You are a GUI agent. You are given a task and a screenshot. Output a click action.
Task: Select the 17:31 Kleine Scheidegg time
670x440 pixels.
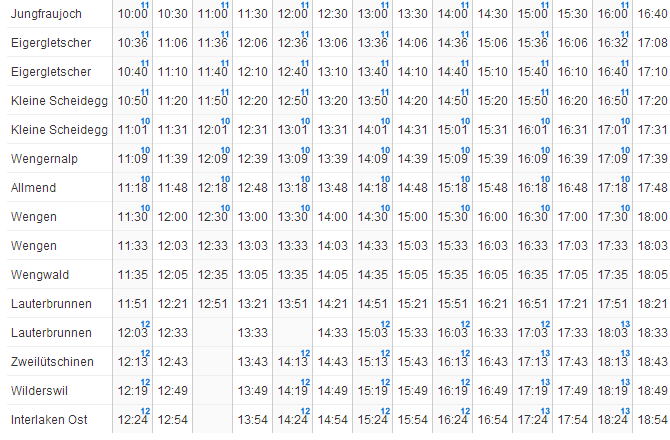pos(652,130)
